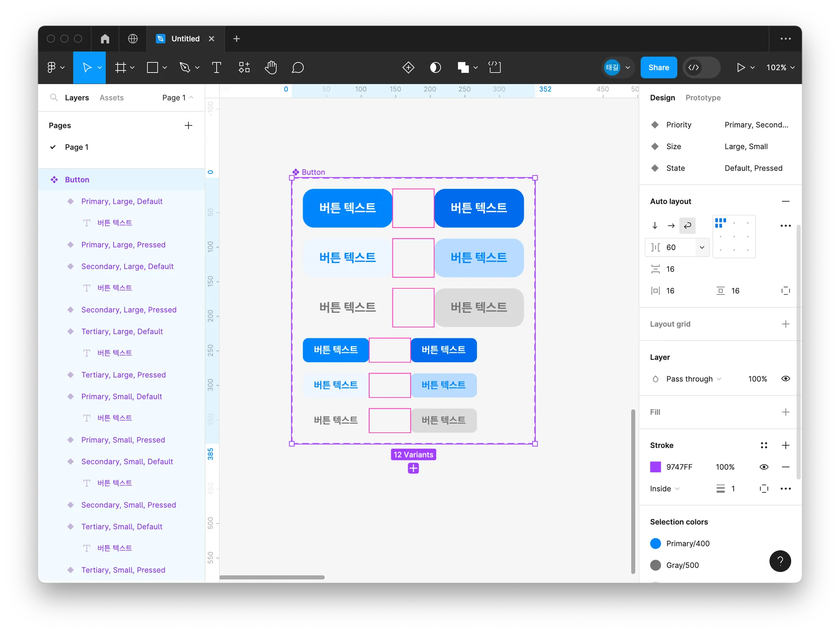Switch to the Assets tab

(x=112, y=98)
